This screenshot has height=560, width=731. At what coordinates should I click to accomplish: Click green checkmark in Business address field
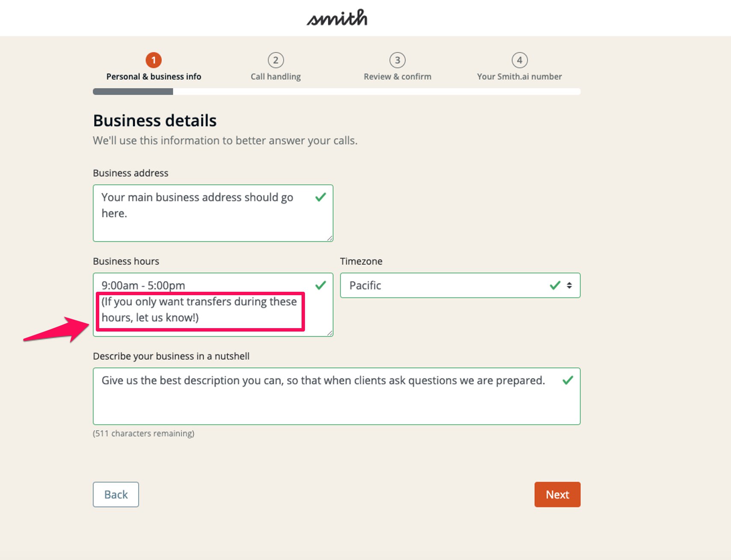321,197
